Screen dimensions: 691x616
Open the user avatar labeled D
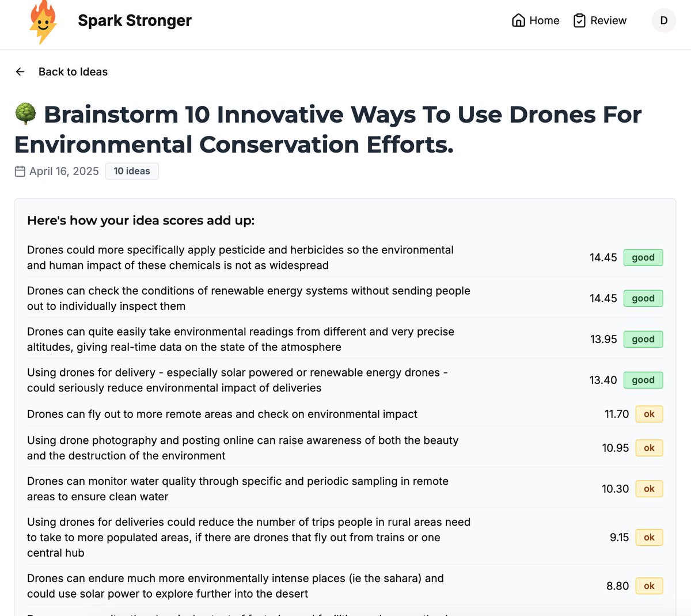[663, 20]
